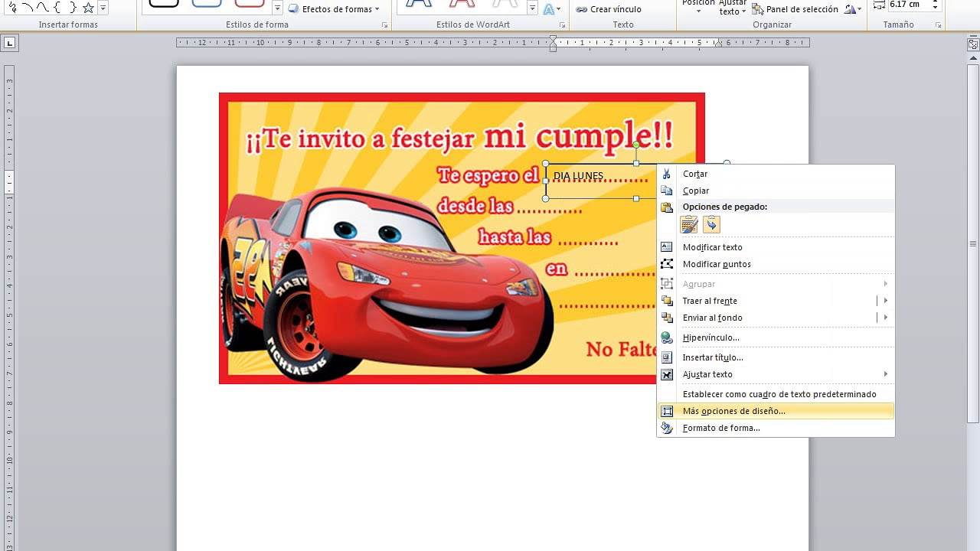Click the Enviar al fondo icon
The width and height of the screenshot is (980, 551).
[x=667, y=318]
